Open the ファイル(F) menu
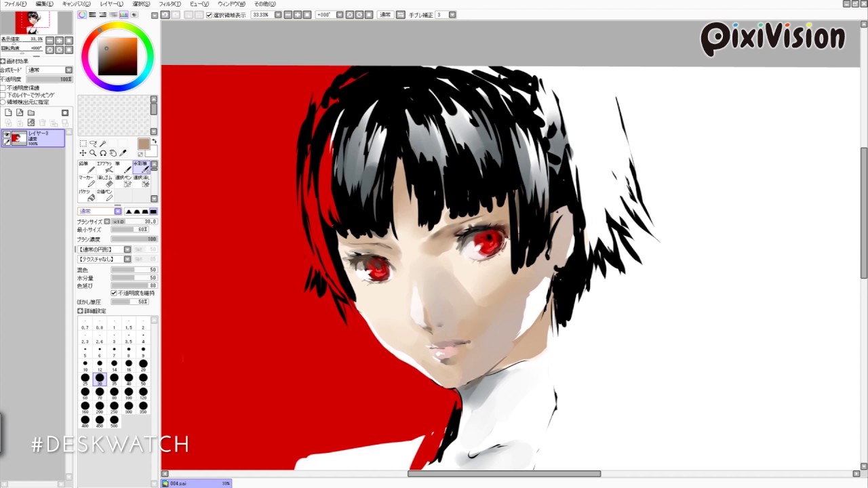 [x=15, y=4]
